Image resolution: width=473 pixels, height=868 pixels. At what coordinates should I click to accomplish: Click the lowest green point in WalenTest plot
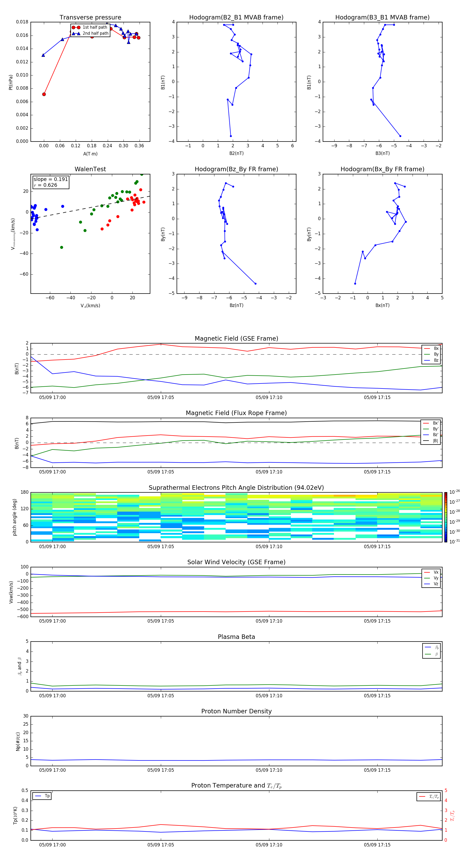coord(61,247)
